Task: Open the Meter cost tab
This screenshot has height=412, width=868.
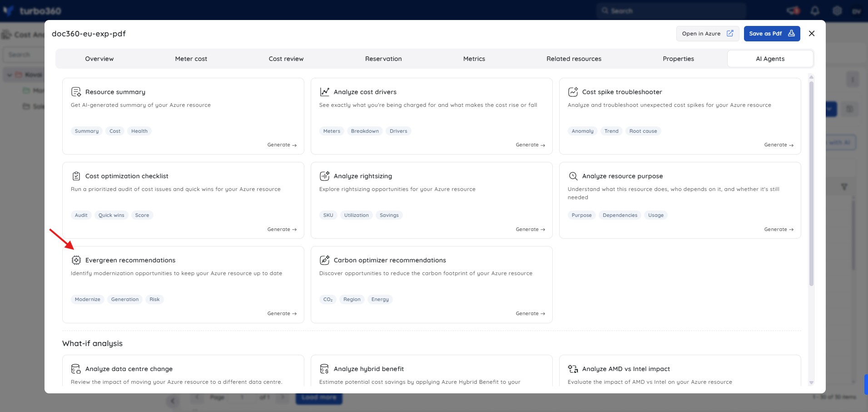Action: coord(191,59)
